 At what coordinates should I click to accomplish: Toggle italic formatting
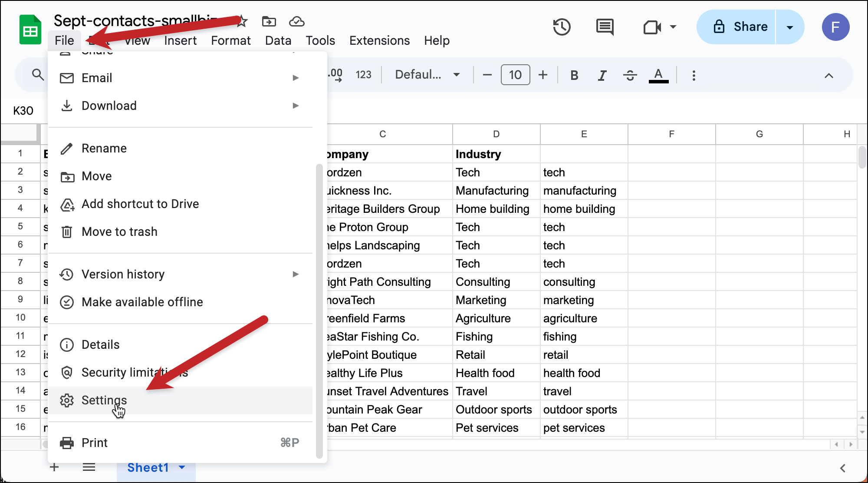(x=602, y=75)
